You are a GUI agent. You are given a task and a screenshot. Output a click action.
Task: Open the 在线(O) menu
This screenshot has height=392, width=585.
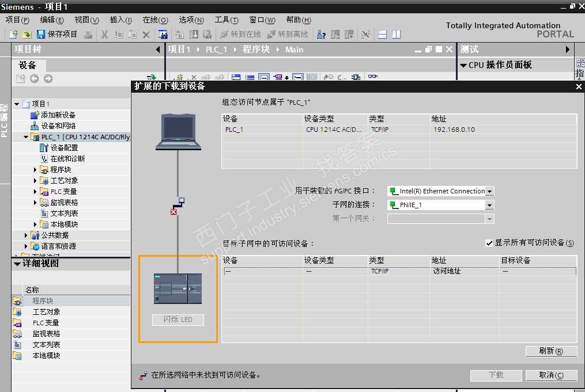pos(155,20)
